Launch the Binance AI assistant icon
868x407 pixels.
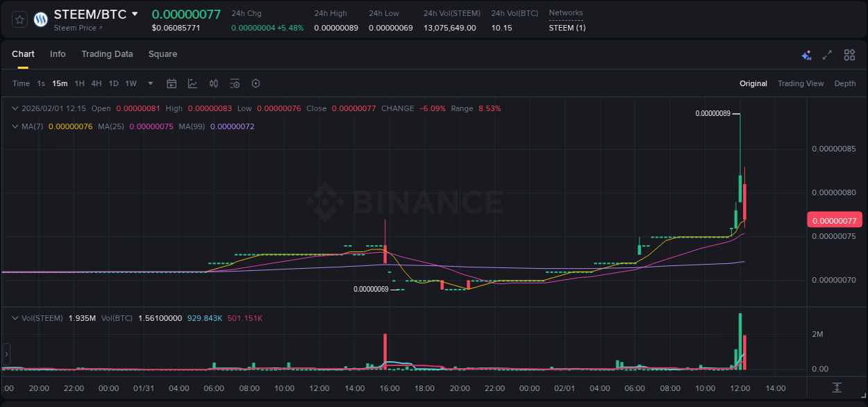806,54
